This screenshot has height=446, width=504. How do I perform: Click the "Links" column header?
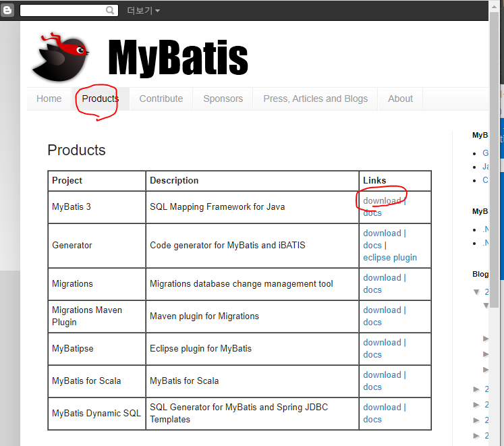pyautogui.click(x=395, y=181)
